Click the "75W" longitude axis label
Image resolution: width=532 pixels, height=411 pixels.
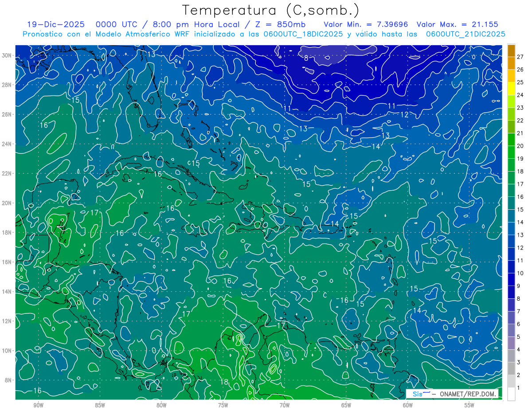click(x=223, y=405)
